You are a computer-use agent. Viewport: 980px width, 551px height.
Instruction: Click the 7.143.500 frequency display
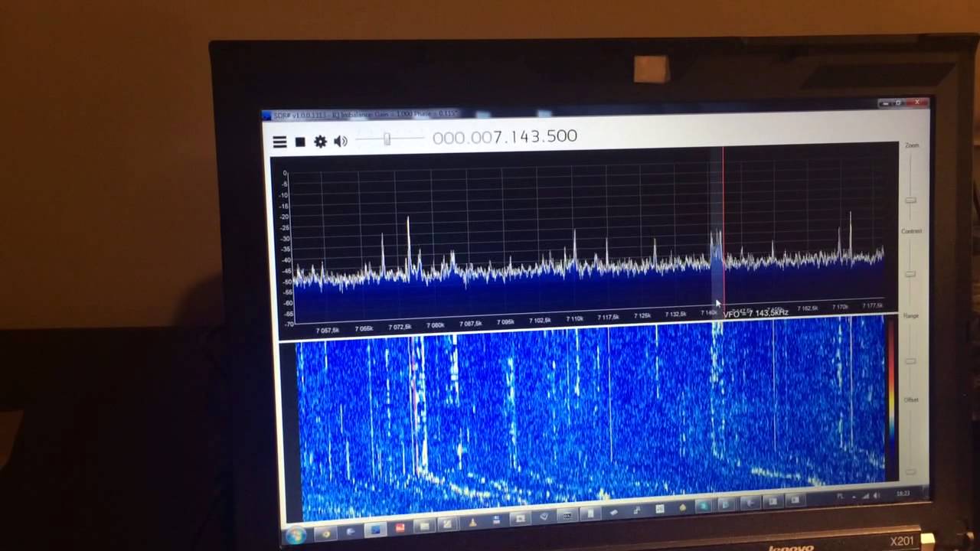pyautogui.click(x=505, y=137)
